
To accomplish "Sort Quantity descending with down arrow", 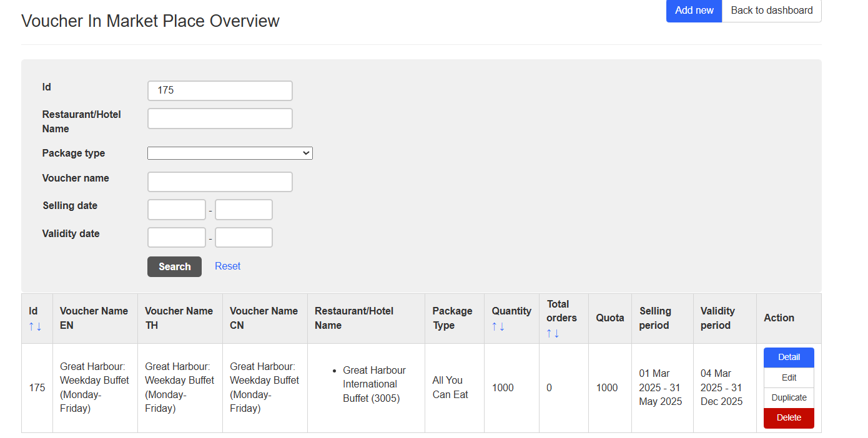I will pos(502,326).
